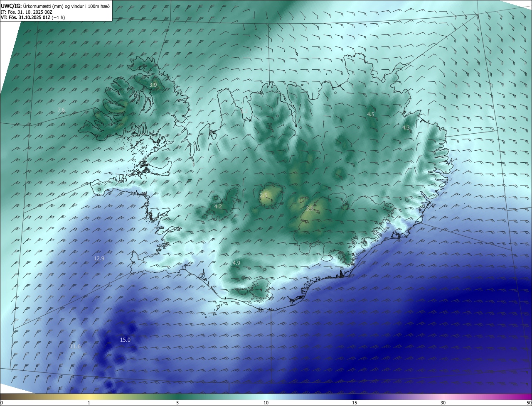
Task: Click the 5 tick label on the color scale
Action: 177,403
